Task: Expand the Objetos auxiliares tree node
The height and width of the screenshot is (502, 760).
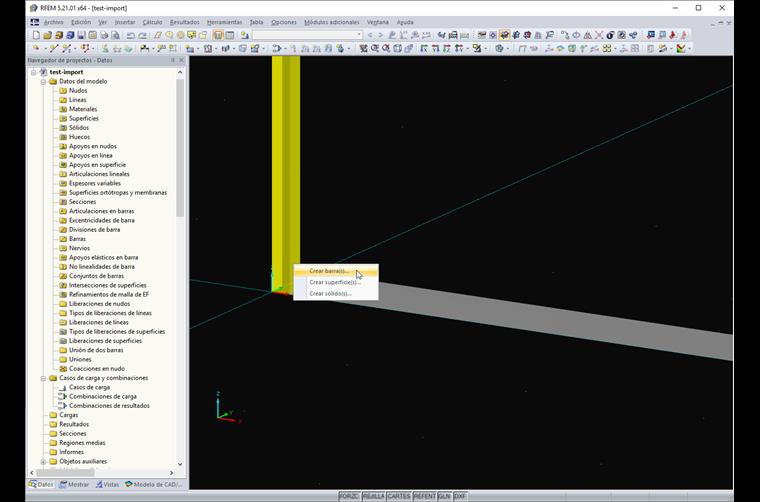Action: 43,461
